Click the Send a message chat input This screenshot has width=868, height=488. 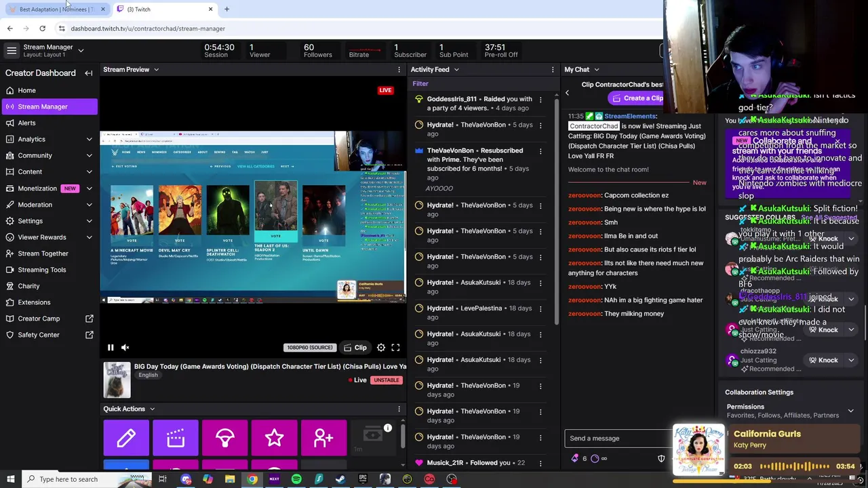(618, 439)
